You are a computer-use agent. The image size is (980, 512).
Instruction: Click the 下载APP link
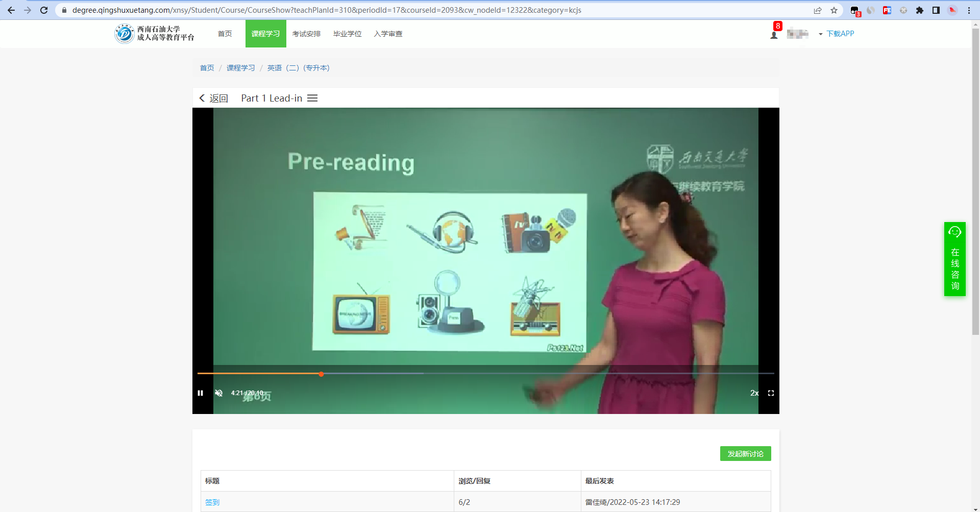click(x=840, y=34)
